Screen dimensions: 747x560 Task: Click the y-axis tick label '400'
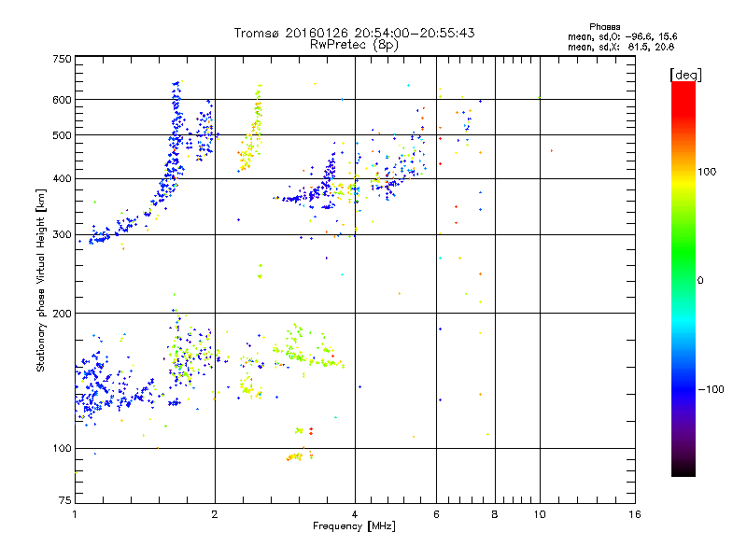[62, 178]
